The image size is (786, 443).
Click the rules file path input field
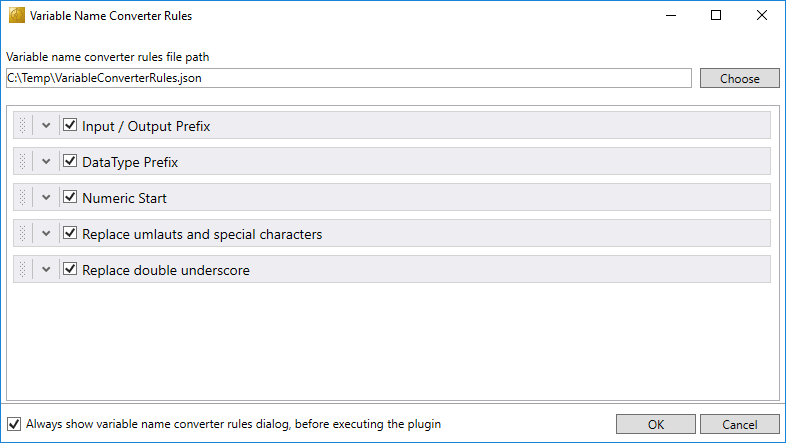[x=349, y=78]
